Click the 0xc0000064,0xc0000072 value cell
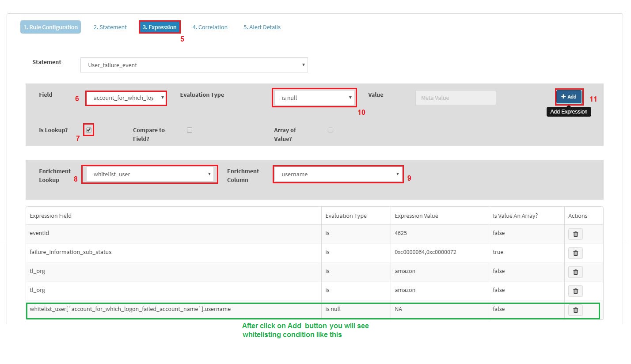This screenshot has width=631, height=364. (x=440, y=253)
